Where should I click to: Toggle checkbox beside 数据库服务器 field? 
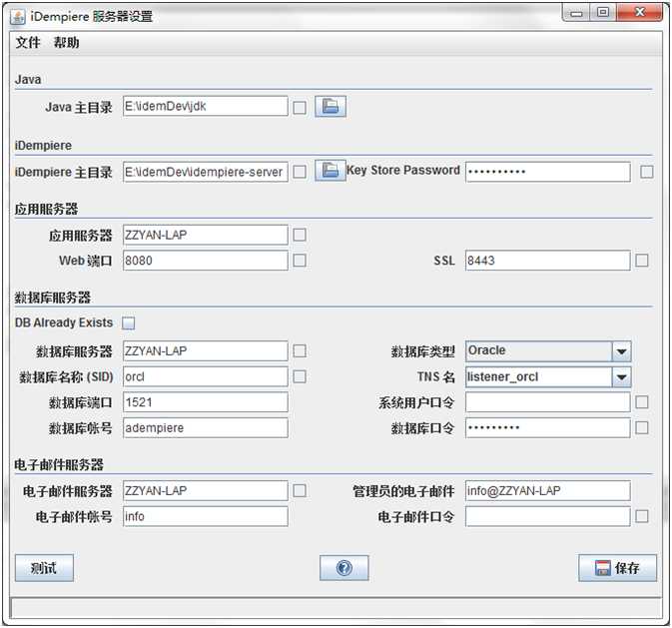[300, 351]
